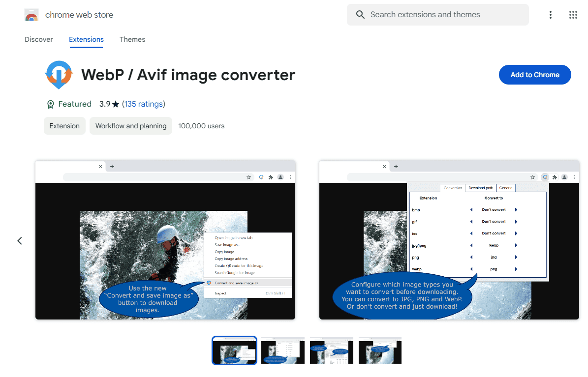
Task: Select the fourth screenshot thumbnail
Action: pos(380,350)
